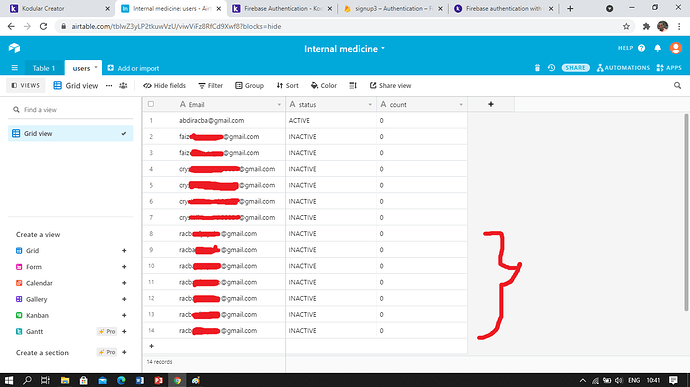Add a new Gantt view

click(x=124, y=332)
